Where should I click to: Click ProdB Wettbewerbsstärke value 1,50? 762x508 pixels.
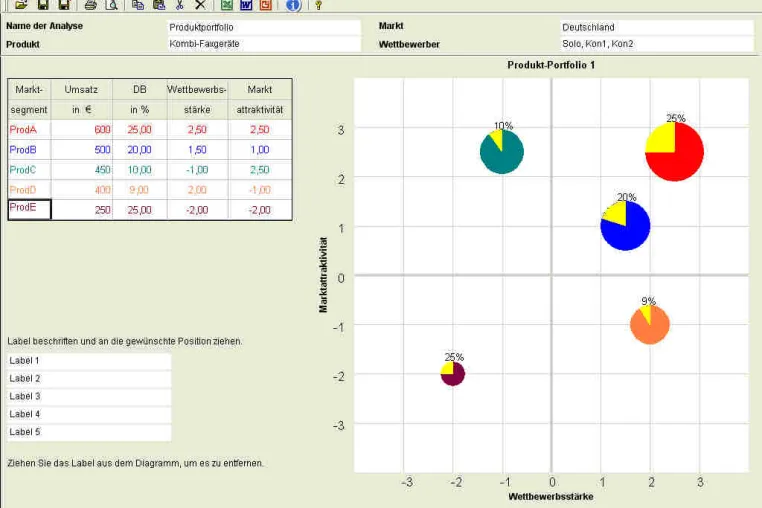(197, 150)
